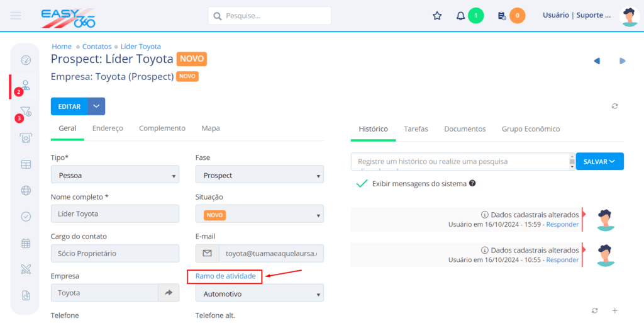Switch to the Geral tab

67,128
